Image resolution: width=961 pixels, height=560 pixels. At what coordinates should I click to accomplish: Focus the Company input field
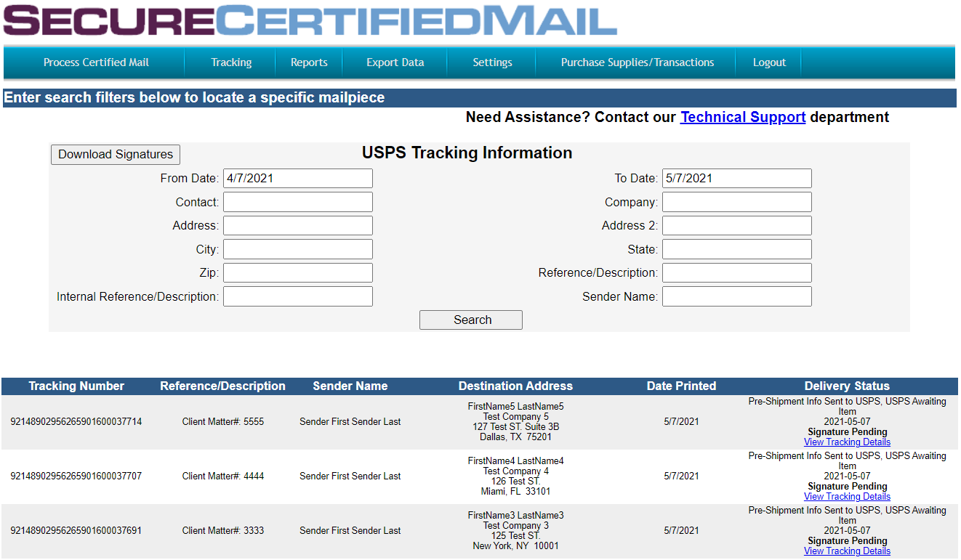coord(737,202)
